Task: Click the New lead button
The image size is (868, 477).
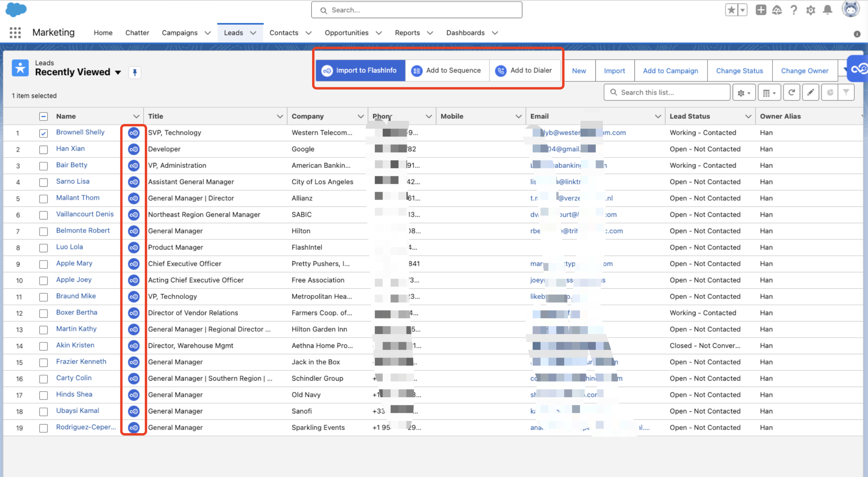Action: (579, 71)
